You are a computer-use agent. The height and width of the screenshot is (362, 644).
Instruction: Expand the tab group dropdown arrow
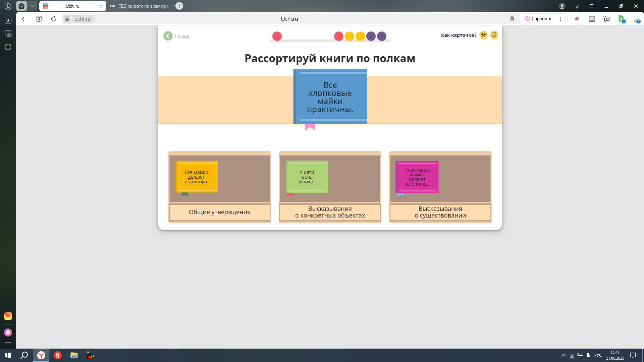coord(32,6)
